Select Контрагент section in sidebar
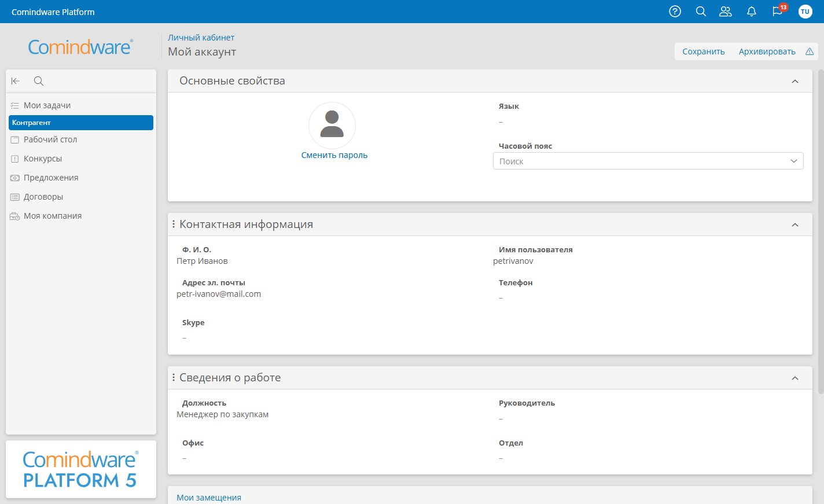 81,123
